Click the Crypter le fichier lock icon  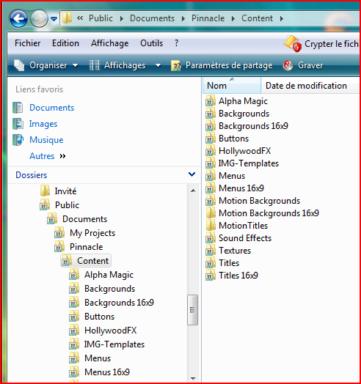coord(292,44)
